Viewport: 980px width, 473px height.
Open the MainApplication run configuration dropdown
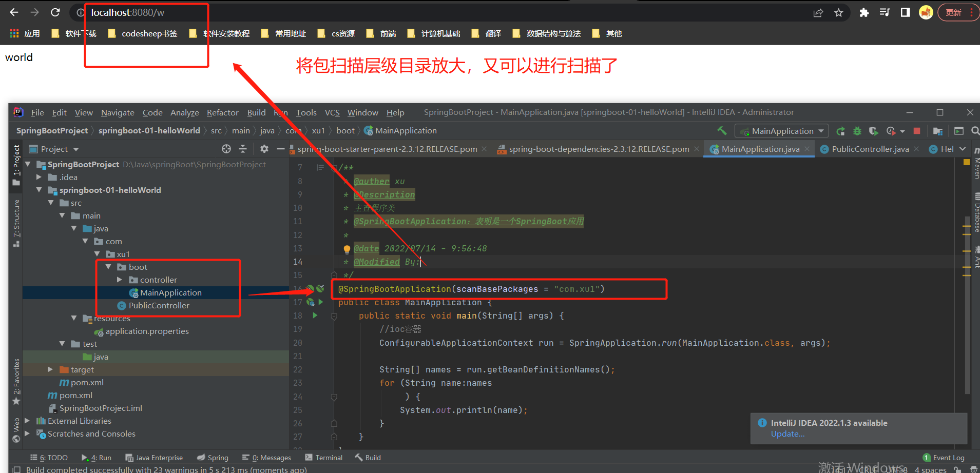click(782, 131)
